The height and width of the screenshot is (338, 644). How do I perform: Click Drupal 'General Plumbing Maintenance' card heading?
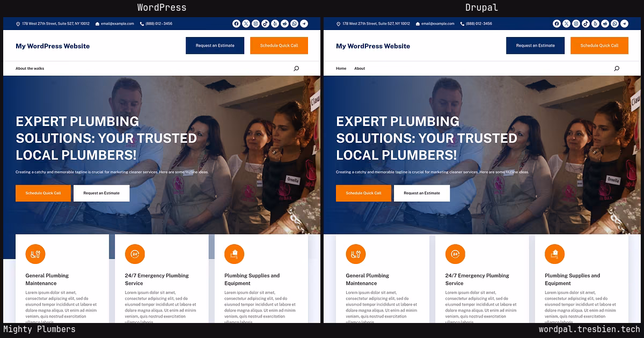point(368,280)
